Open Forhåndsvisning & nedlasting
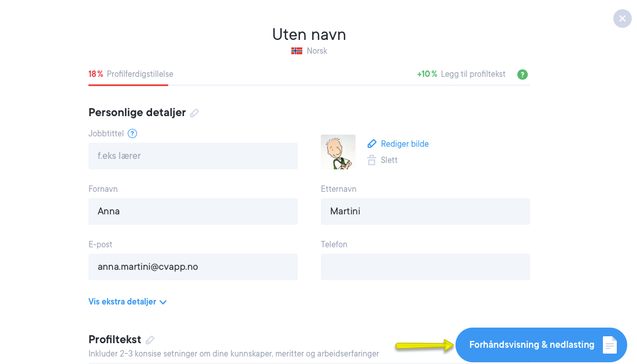Viewport: 637px width, 364px height. coord(532,345)
